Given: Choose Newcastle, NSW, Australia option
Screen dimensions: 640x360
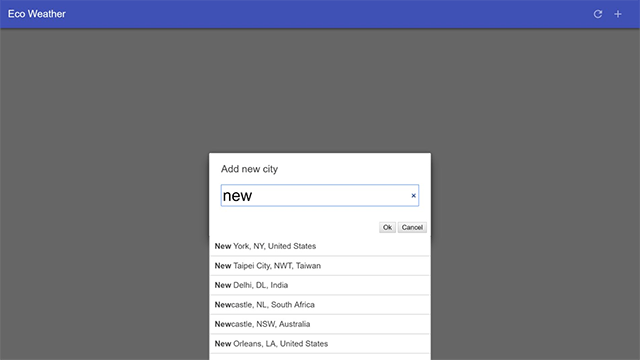Looking at the screenshot, I should click(320, 324).
